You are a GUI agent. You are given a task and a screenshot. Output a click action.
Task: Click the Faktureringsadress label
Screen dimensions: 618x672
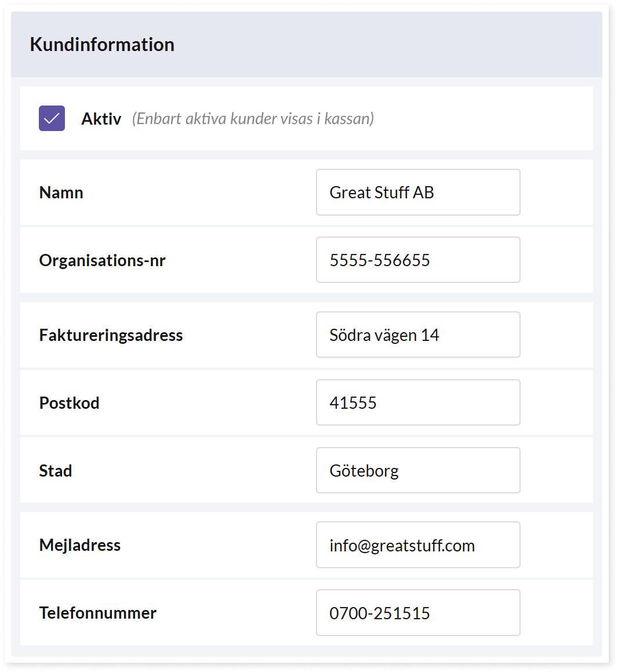point(111,335)
